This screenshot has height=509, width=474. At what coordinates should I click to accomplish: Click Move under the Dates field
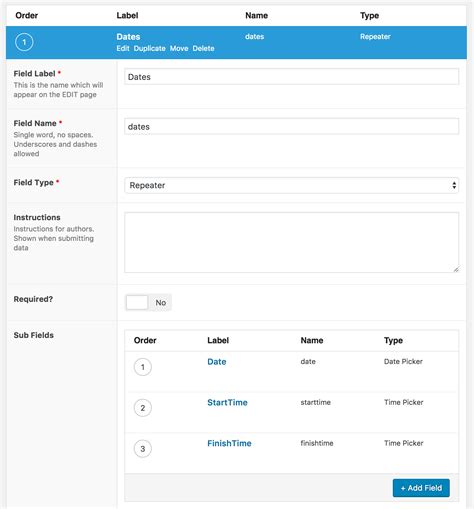(x=179, y=48)
